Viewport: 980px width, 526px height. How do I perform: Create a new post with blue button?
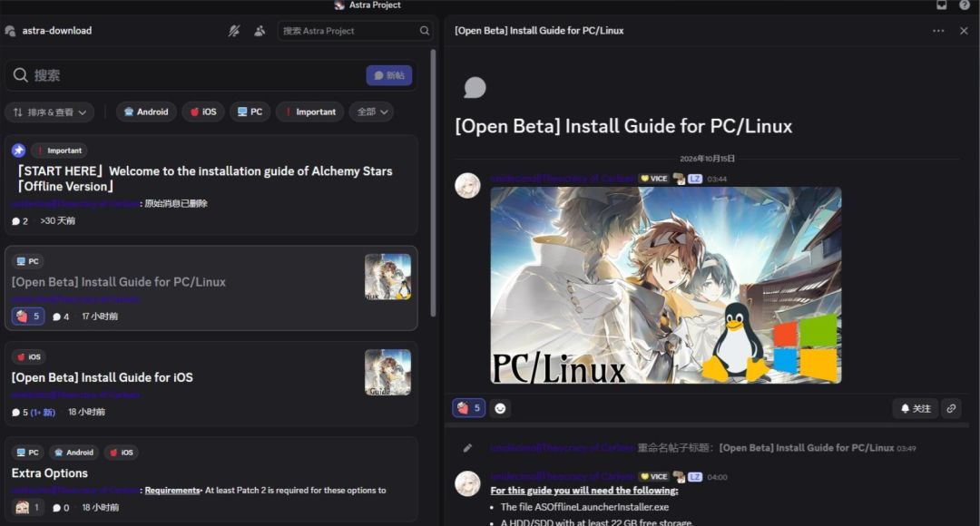[388, 75]
